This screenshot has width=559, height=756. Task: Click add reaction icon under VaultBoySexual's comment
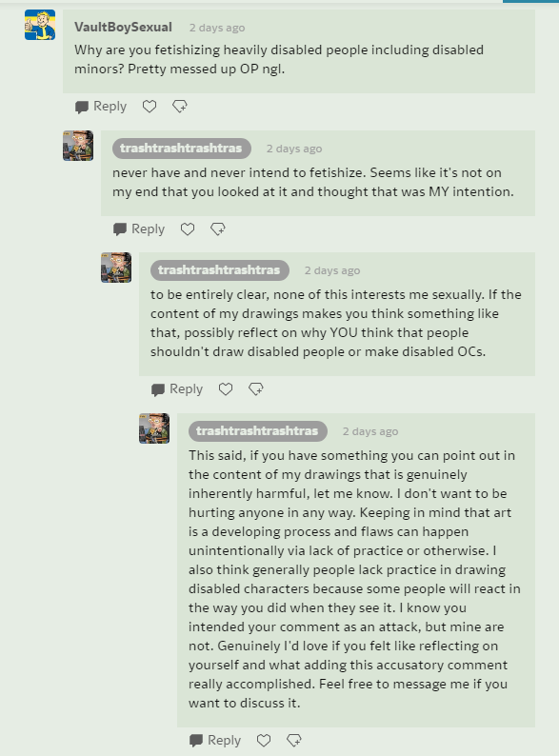(180, 106)
